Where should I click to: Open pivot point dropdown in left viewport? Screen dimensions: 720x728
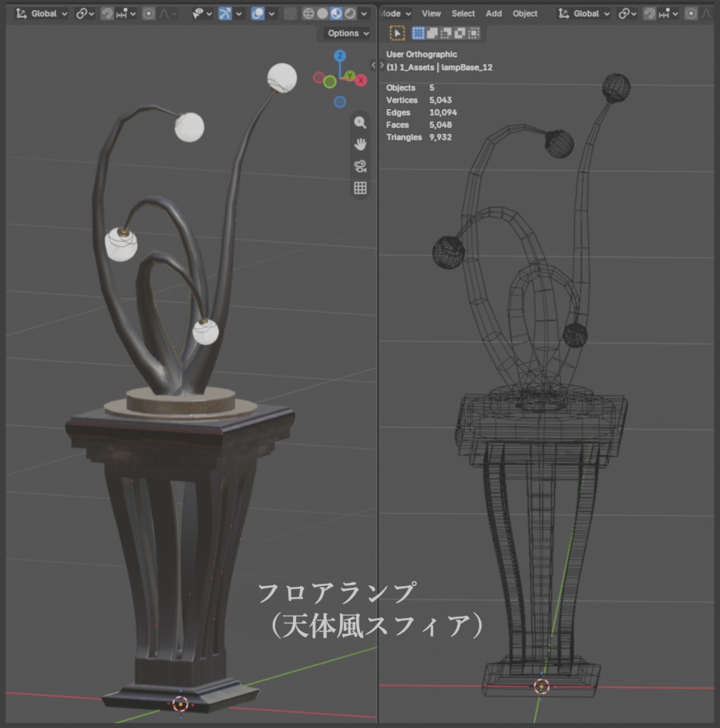pos(85,13)
